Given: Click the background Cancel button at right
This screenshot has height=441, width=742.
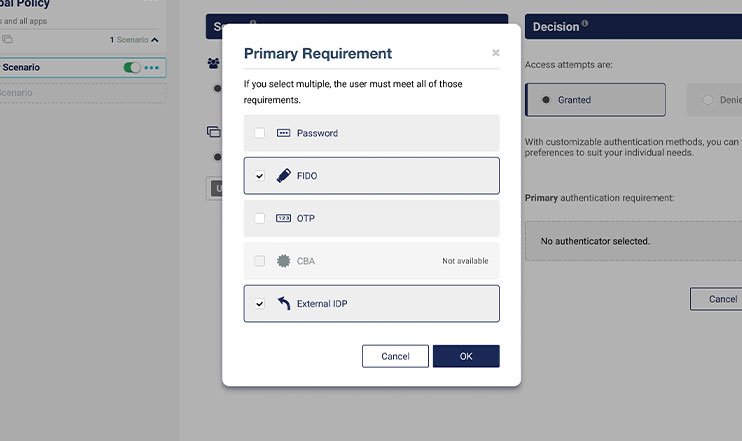Looking at the screenshot, I should click(x=718, y=299).
